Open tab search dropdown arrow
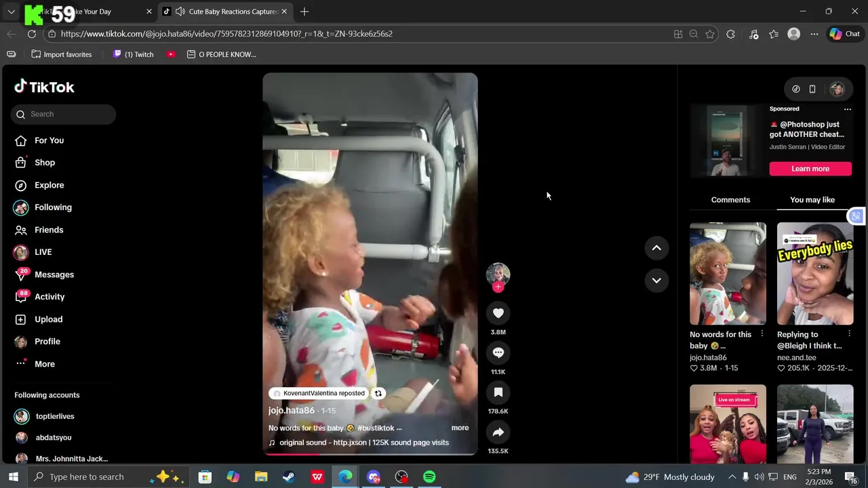868x488 pixels. [11, 12]
